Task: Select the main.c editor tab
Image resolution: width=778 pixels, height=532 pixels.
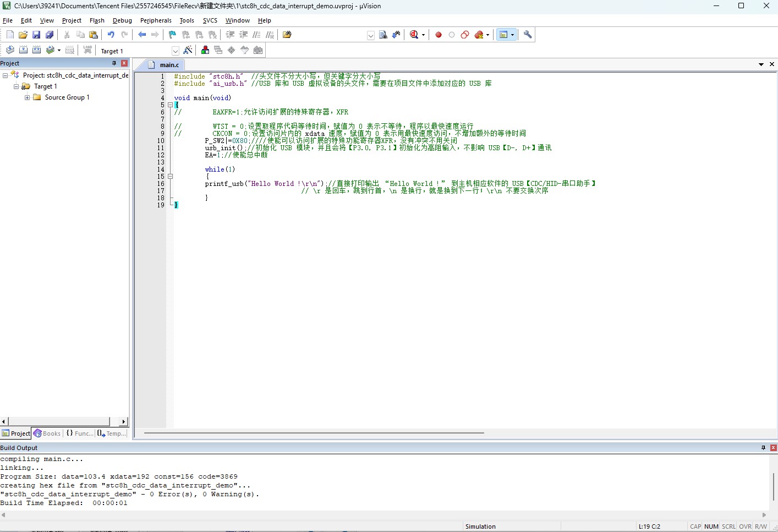Action: point(164,64)
